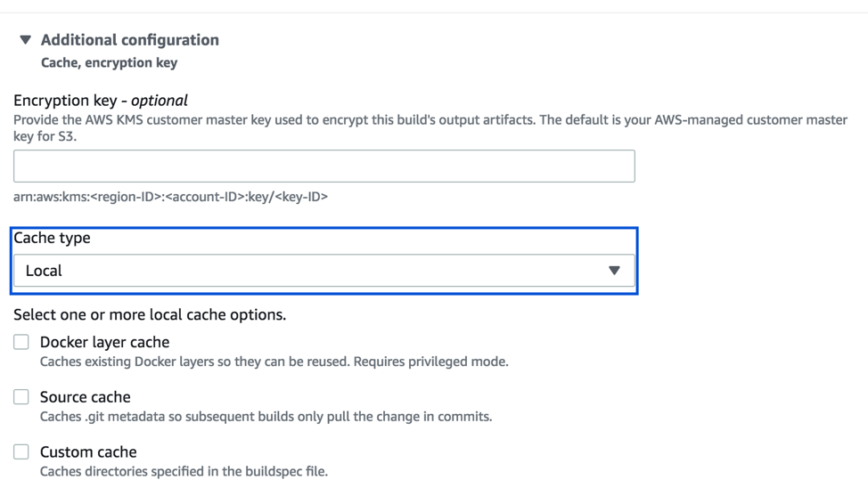Check the Custom cache checkbox

tap(21, 452)
